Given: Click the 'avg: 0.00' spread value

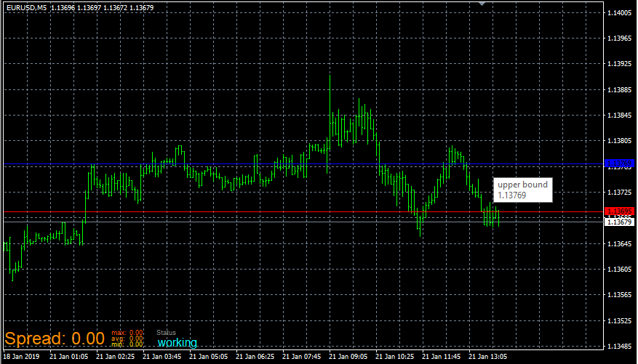Looking at the screenshot, I should coord(127,339).
